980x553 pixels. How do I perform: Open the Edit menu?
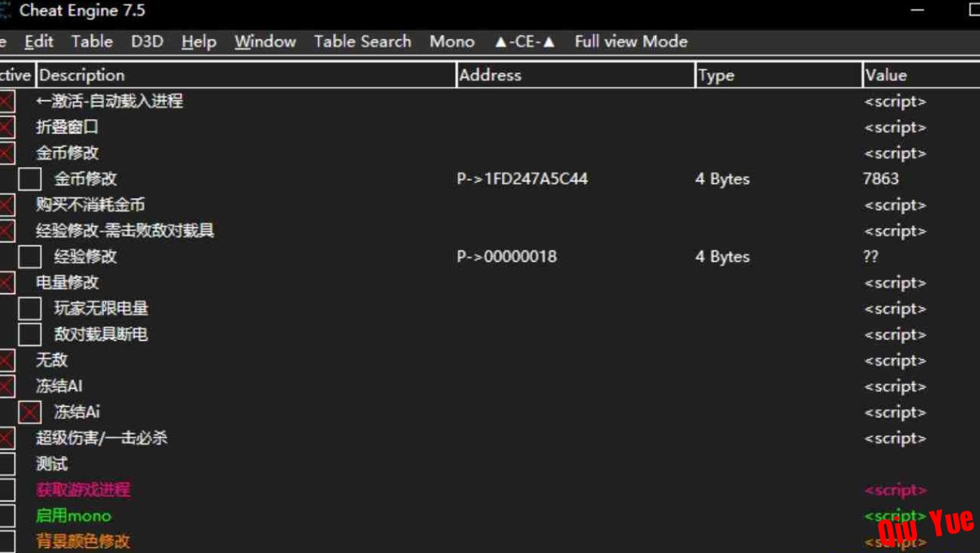39,42
